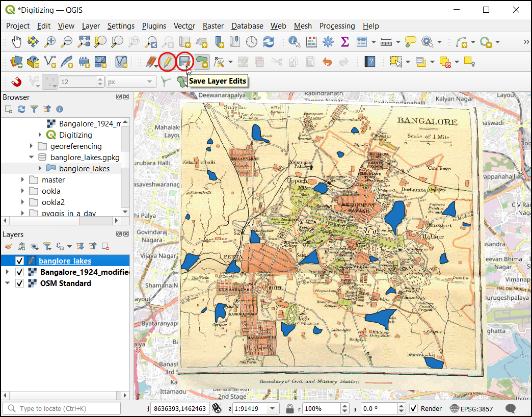Click the Show Map Tips icon
The height and width of the screenshot is (417, 532).
[411, 42]
